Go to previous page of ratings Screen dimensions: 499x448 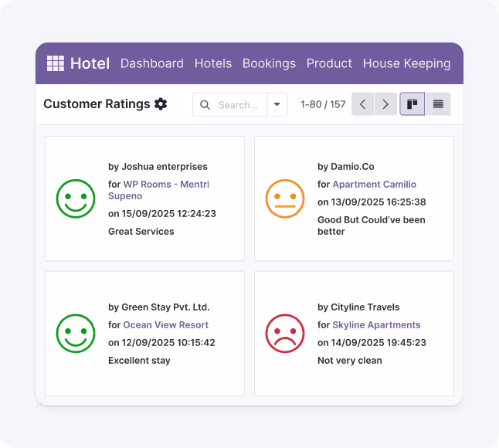point(363,104)
